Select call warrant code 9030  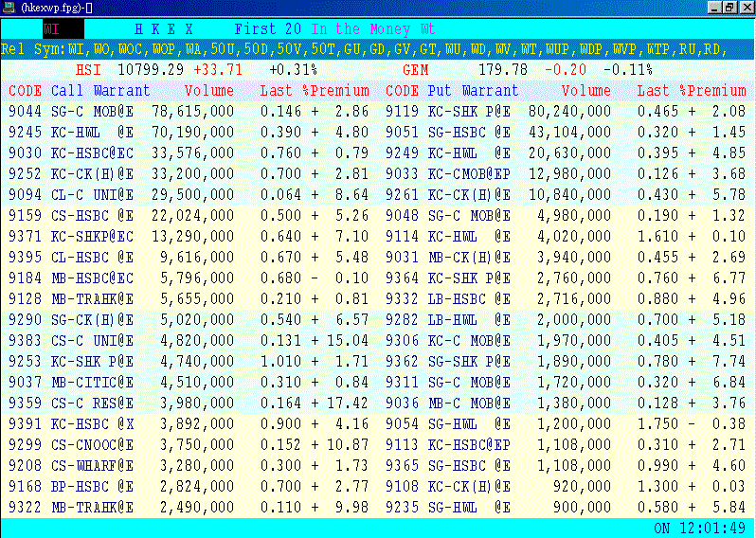pyautogui.click(x=25, y=152)
